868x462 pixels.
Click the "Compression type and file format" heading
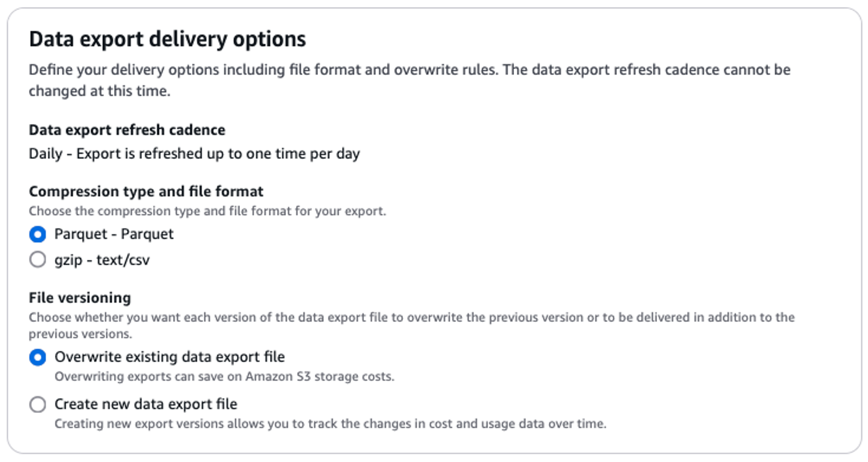click(x=146, y=191)
